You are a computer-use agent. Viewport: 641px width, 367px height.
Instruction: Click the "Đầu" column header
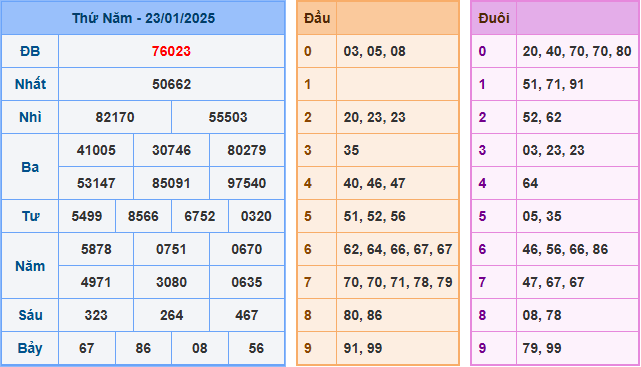pos(317,18)
